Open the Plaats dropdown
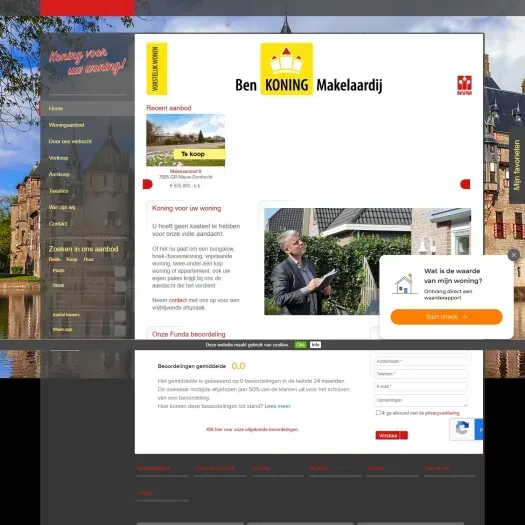 point(87,271)
